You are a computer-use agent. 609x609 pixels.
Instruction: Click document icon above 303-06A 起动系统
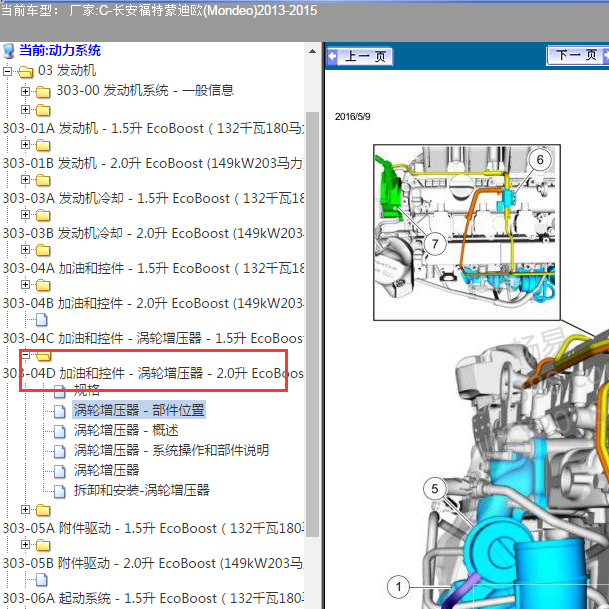[x=42, y=579]
